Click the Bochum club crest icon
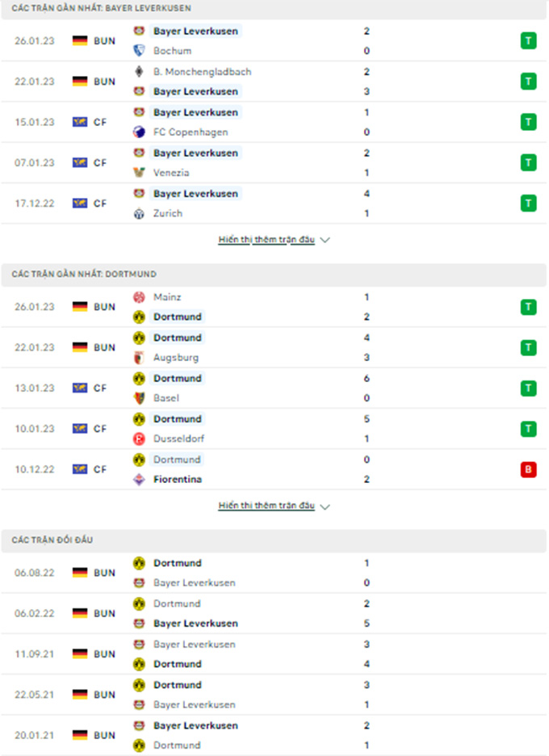This screenshot has height=756, width=549. (139, 51)
